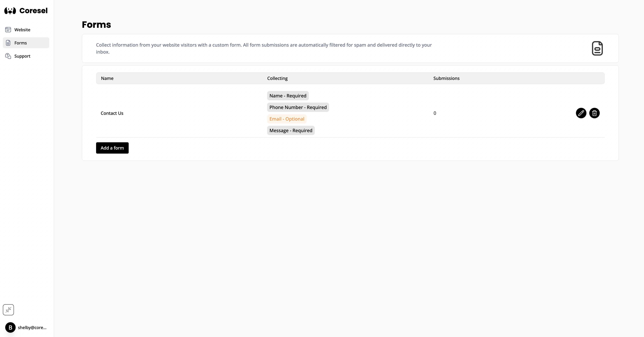
Task: Edit the Contact Us form with pencil icon
Action: [581, 113]
